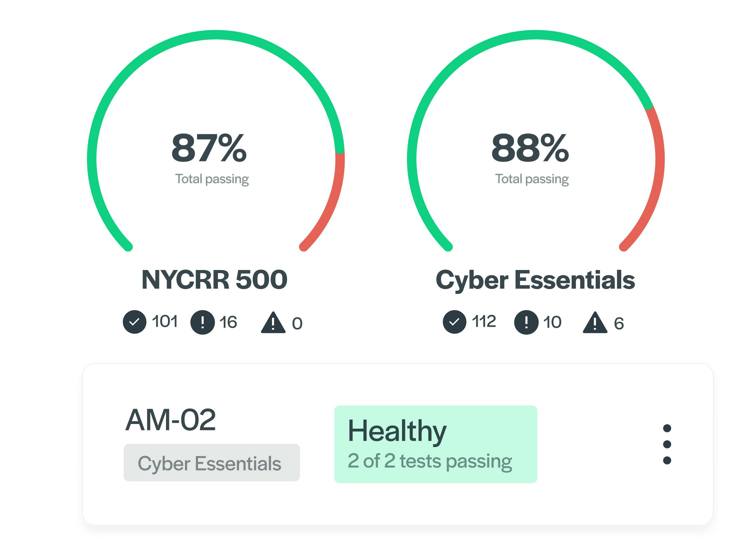
Task: Click the 112 passing count for Cyber Essentials
Action: pos(484,321)
